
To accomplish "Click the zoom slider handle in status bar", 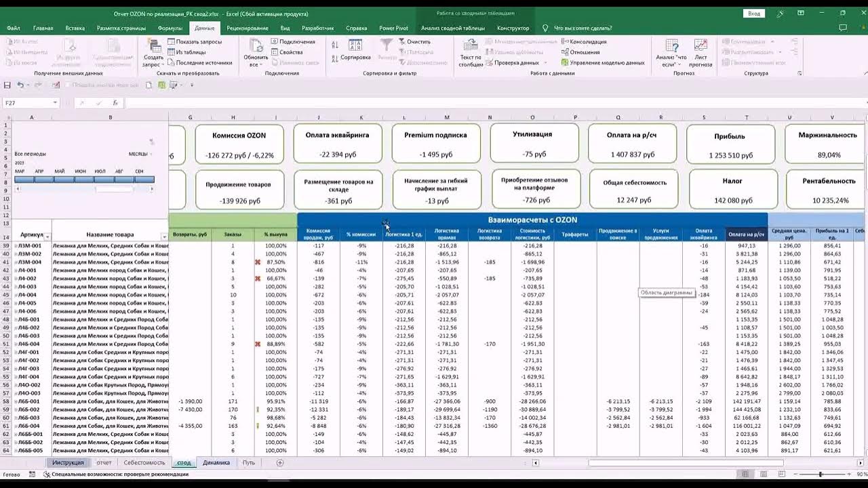I will 821,474.
